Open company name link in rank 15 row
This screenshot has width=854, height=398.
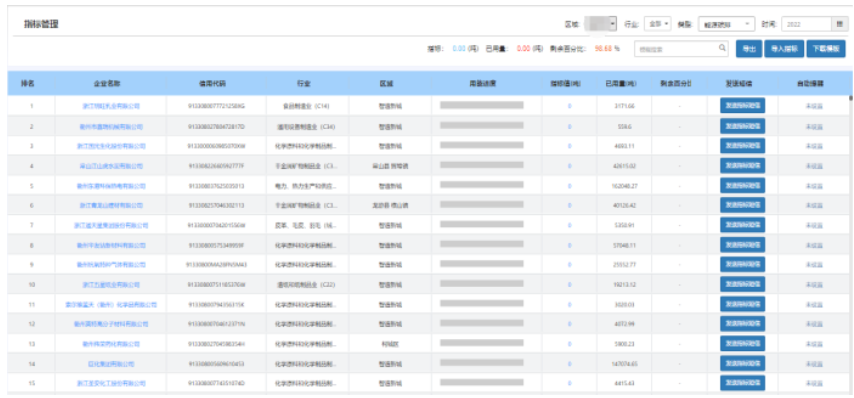click(111, 384)
